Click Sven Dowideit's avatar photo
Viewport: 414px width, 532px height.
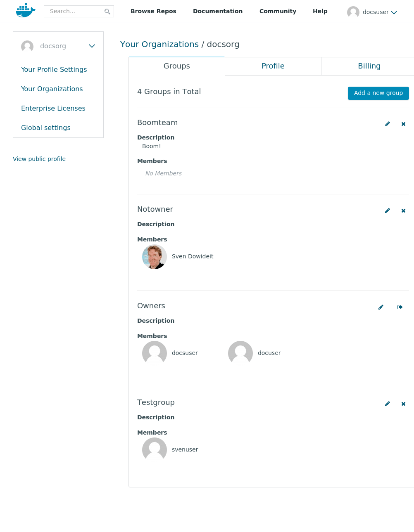coord(155,257)
